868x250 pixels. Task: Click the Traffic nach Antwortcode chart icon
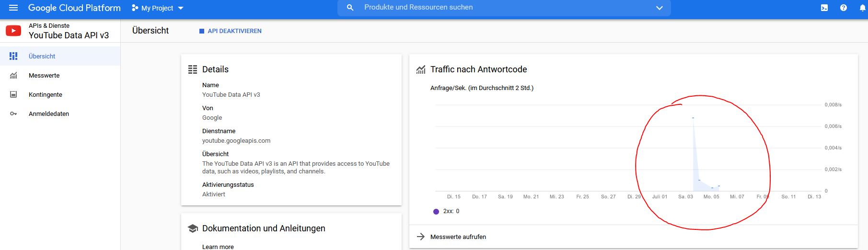pos(421,69)
